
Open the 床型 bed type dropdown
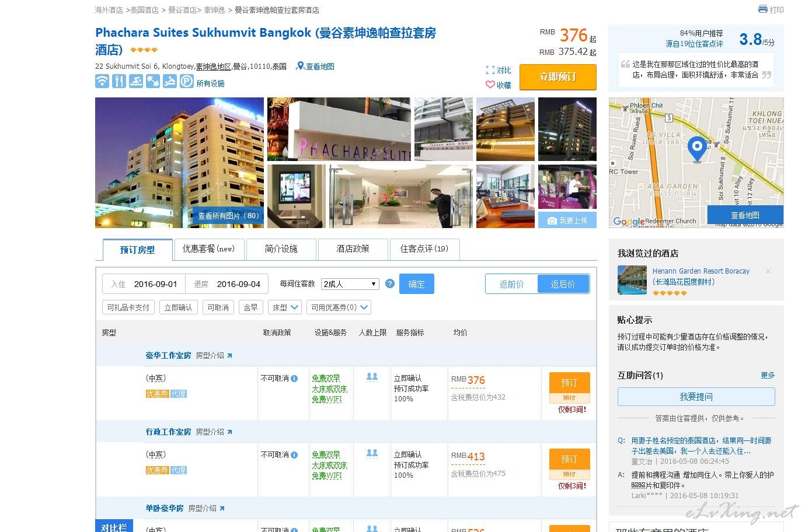click(x=285, y=307)
